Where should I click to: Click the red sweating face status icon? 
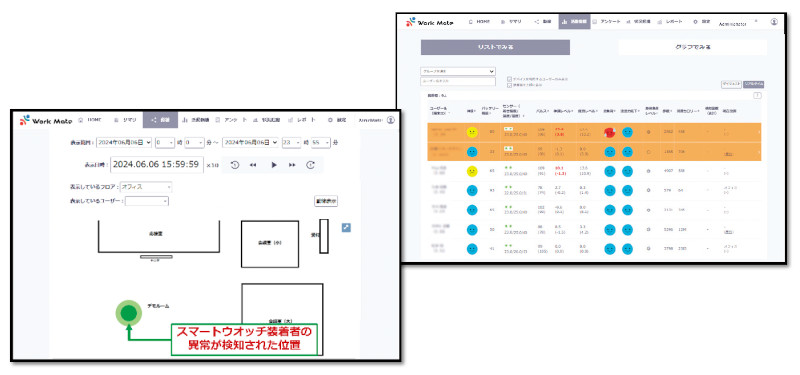point(609,133)
